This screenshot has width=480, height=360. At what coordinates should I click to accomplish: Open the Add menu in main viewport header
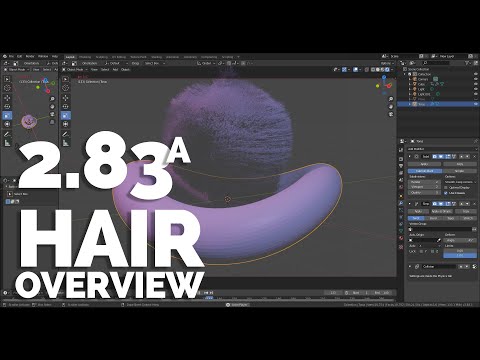[x=115, y=70]
